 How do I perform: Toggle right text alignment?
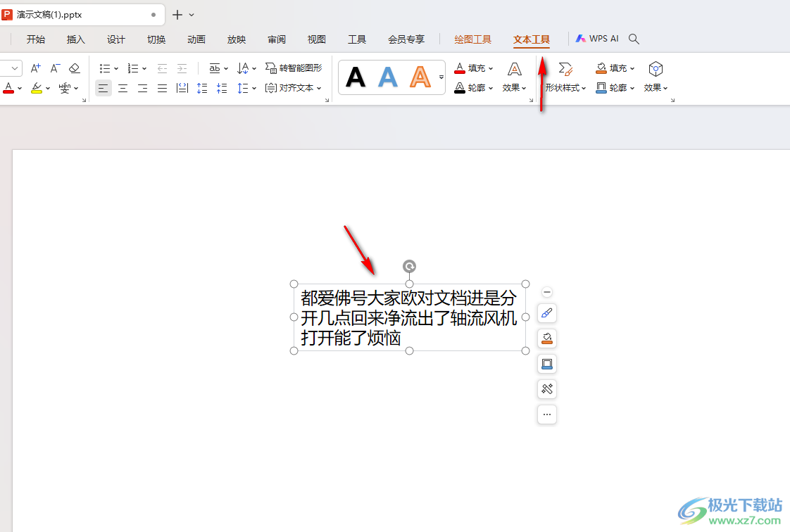click(x=143, y=88)
